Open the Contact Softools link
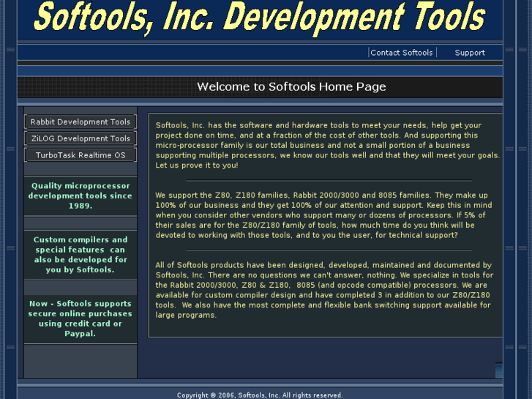 (x=401, y=53)
